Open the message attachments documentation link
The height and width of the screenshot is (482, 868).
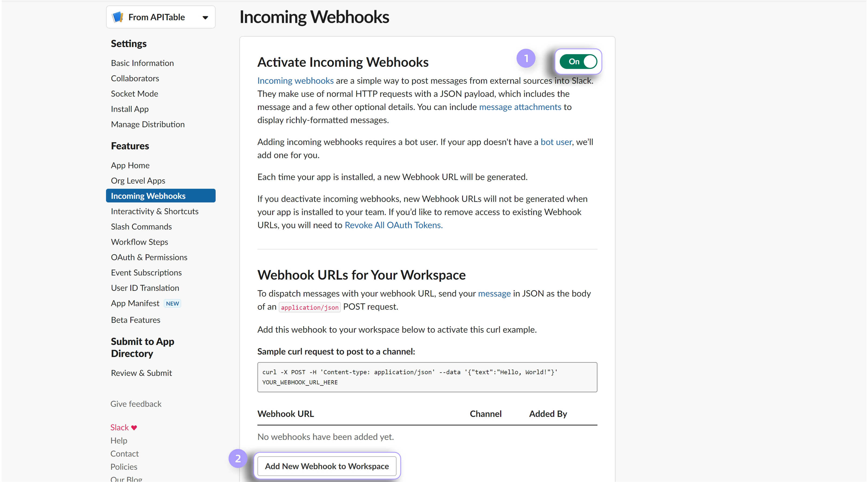click(x=520, y=107)
